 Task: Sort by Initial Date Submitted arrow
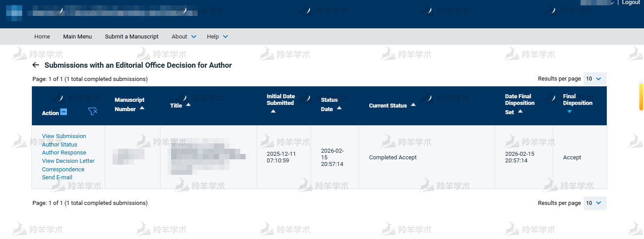pyautogui.click(x=273, y=112)
